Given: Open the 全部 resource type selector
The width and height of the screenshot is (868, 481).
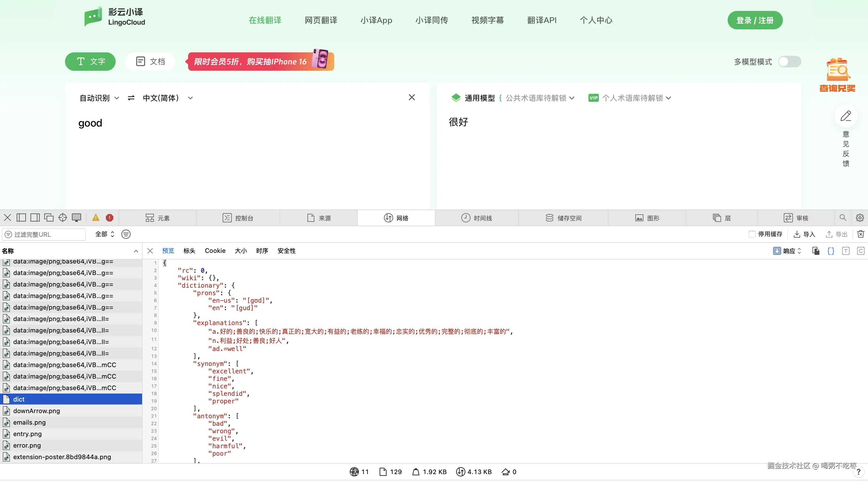Looking at the screenshot, I should click(104, 234).
